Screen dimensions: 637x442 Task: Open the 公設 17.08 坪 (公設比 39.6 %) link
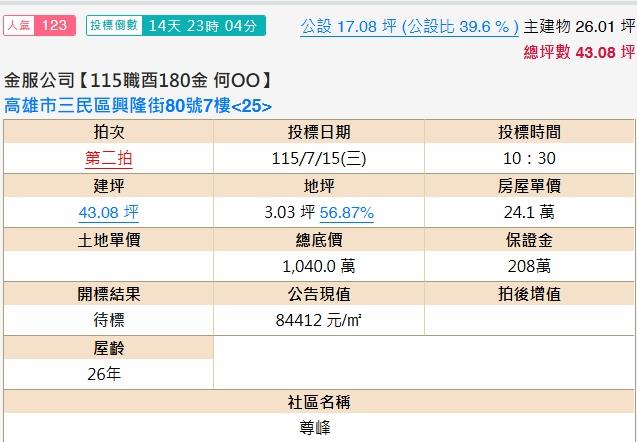(410, 27)
